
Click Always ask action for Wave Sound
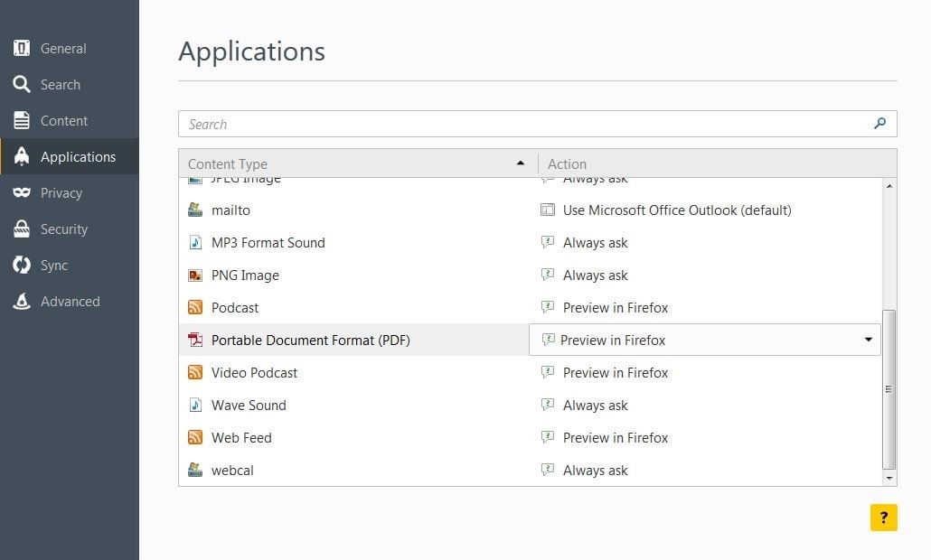tap(595, 406)
